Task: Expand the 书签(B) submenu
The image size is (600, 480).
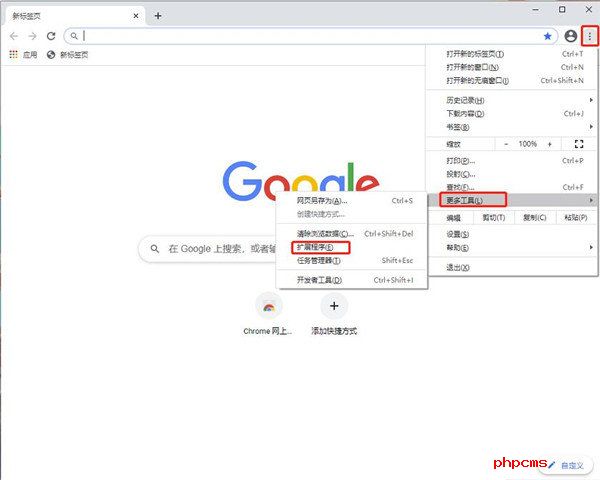Action: point(512,127)
